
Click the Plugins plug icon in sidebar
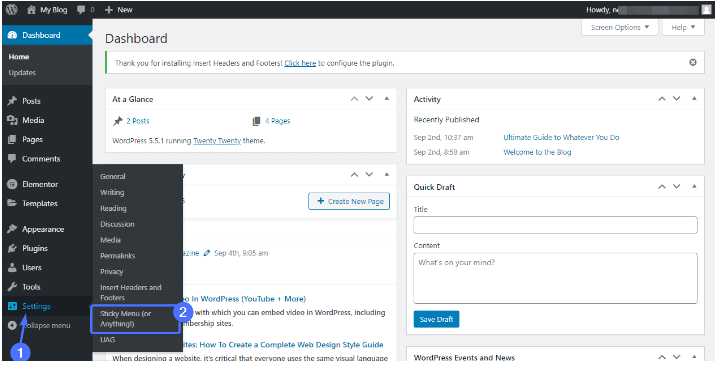pyautogui.click(x=12, y=248)
